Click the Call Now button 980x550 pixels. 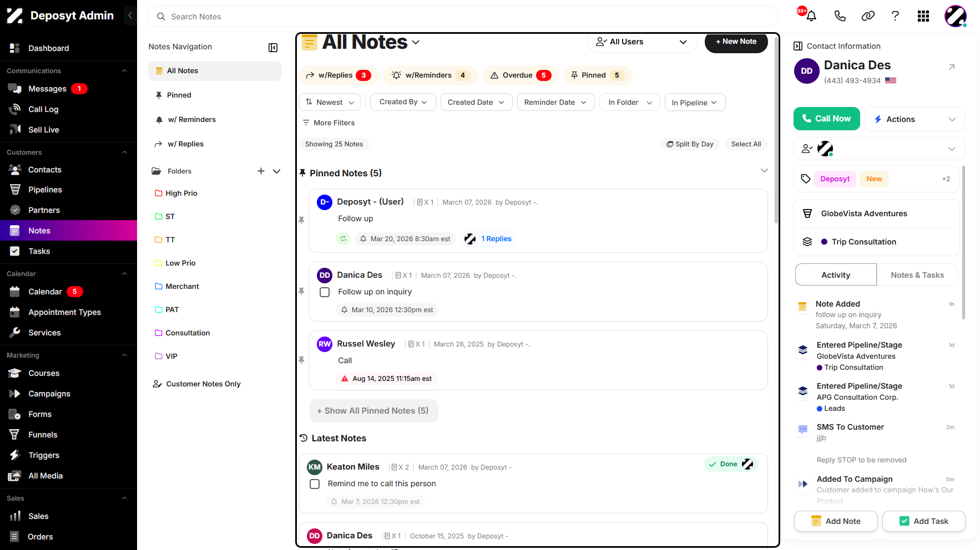[826, 119]
